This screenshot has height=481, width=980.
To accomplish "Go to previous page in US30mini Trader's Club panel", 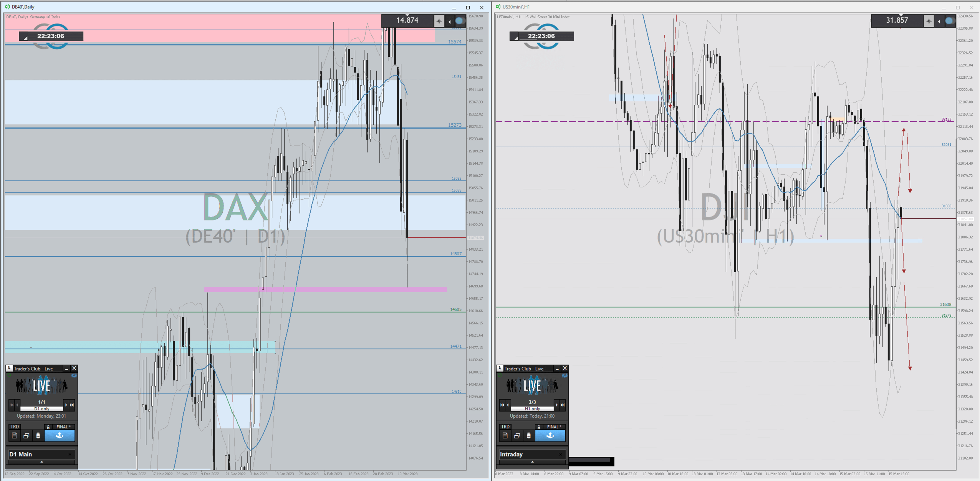I will coord(508,405).
